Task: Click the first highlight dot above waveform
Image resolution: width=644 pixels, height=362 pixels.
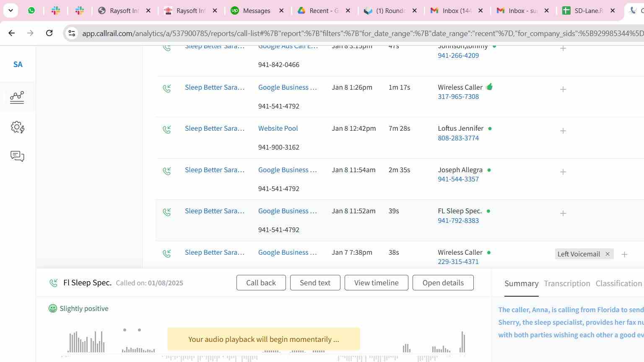Action: tap(125, 330)
